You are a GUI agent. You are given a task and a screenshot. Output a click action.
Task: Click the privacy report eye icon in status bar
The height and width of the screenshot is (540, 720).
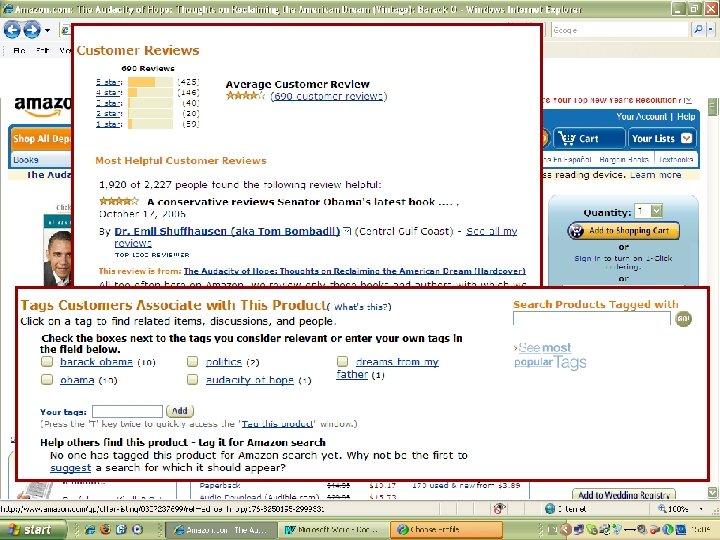point(499,508)
